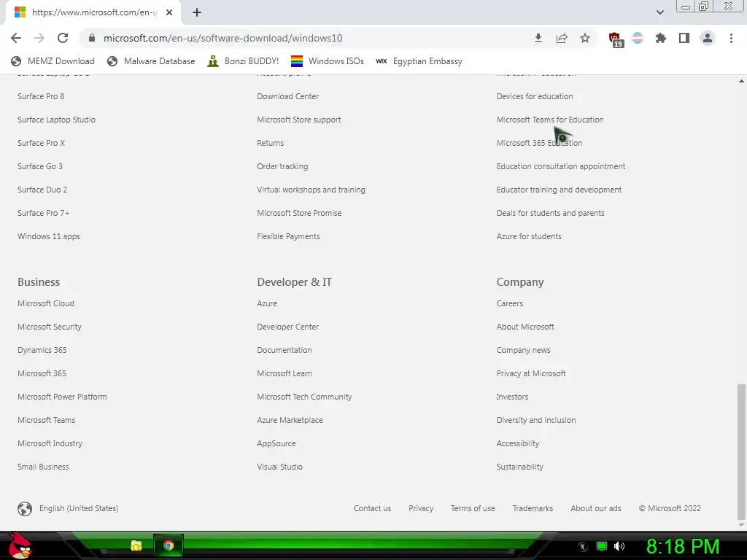Open Surface Laptop Studio link

[57, 120]
